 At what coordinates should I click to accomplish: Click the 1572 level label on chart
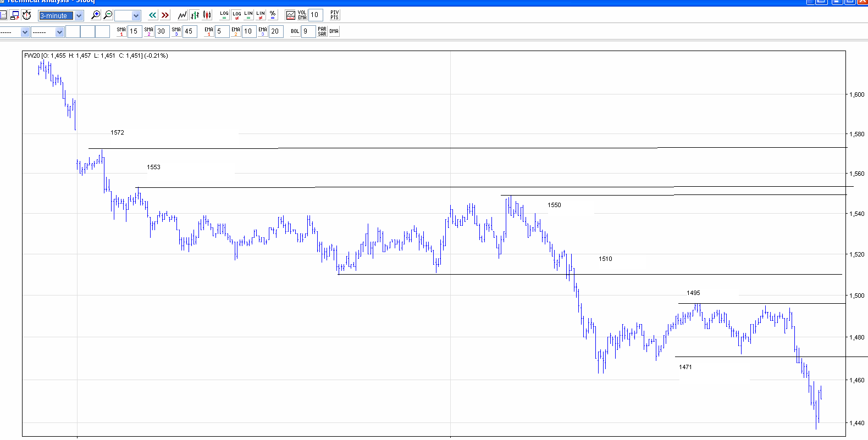click(117, 132)
